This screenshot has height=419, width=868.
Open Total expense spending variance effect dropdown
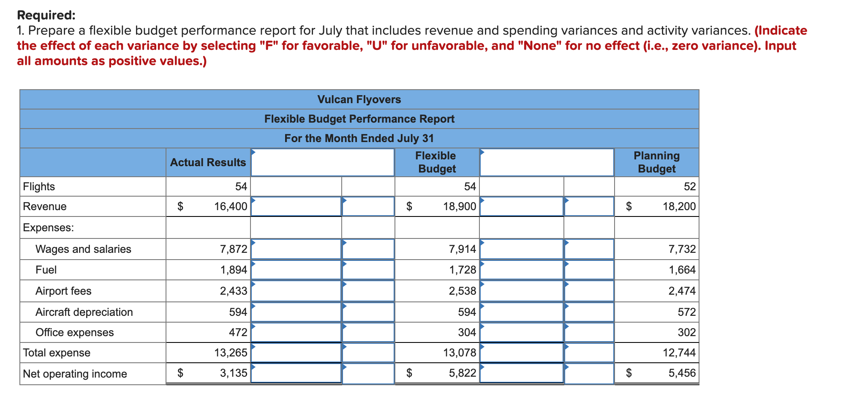[368, 353]
